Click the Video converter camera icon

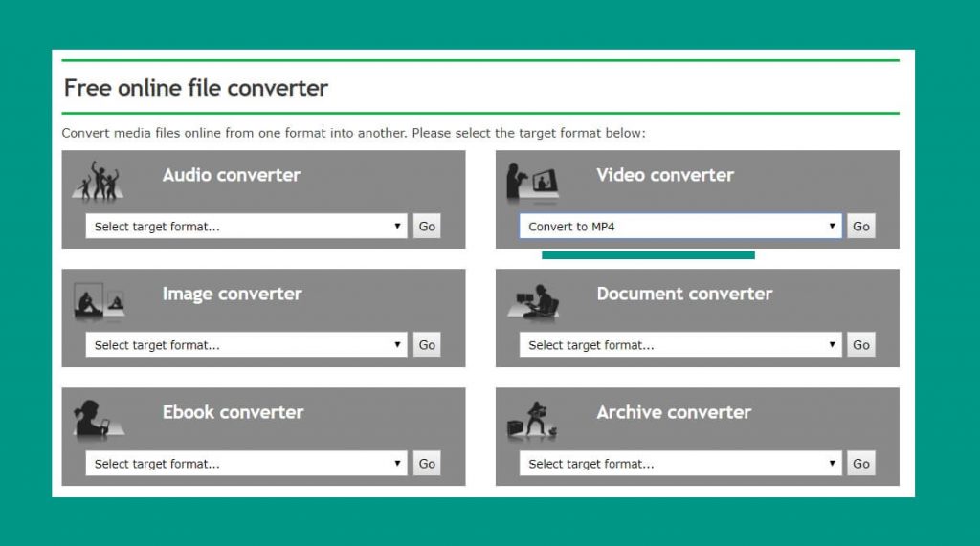532,183
